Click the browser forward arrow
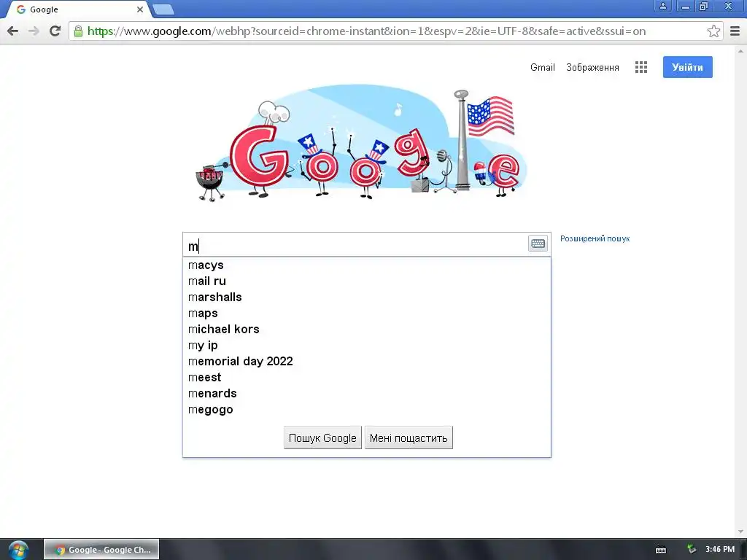This screenshot has width=747, height=560. click(34, 31)
